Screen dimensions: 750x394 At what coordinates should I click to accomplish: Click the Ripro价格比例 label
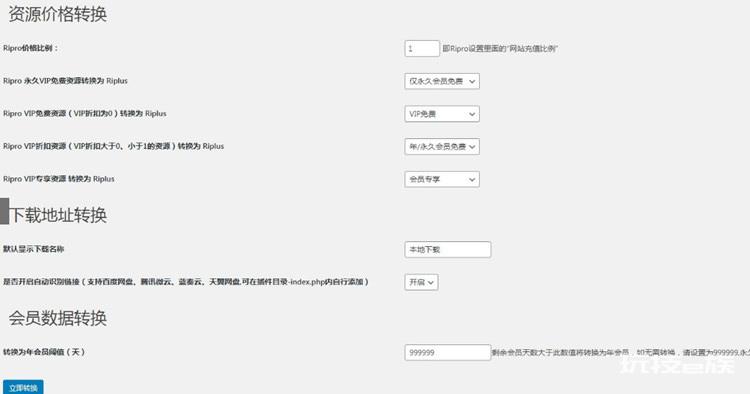pos(30,48)
